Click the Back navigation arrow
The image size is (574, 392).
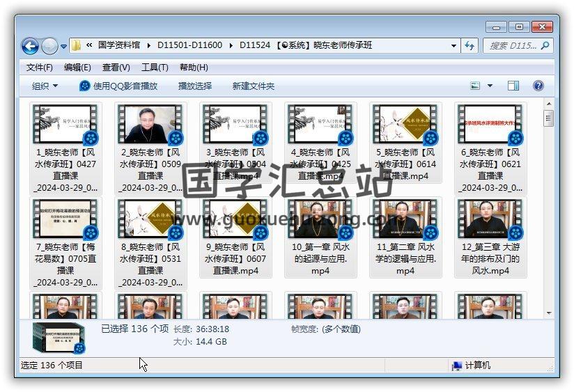tap(30, 46)
